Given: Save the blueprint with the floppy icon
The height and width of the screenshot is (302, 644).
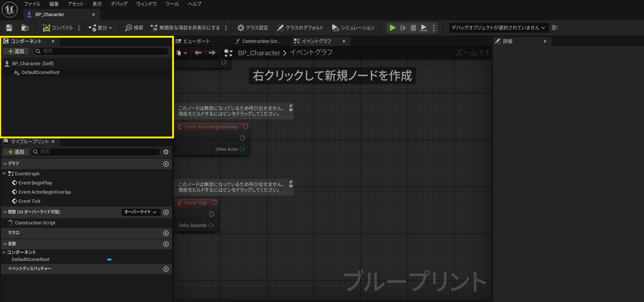Looking at the screenshot, I should pyautogui.click(x=9, y=28).
